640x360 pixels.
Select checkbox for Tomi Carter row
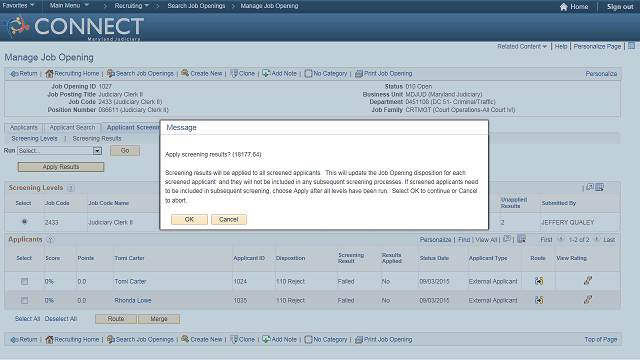pos(24,281)
